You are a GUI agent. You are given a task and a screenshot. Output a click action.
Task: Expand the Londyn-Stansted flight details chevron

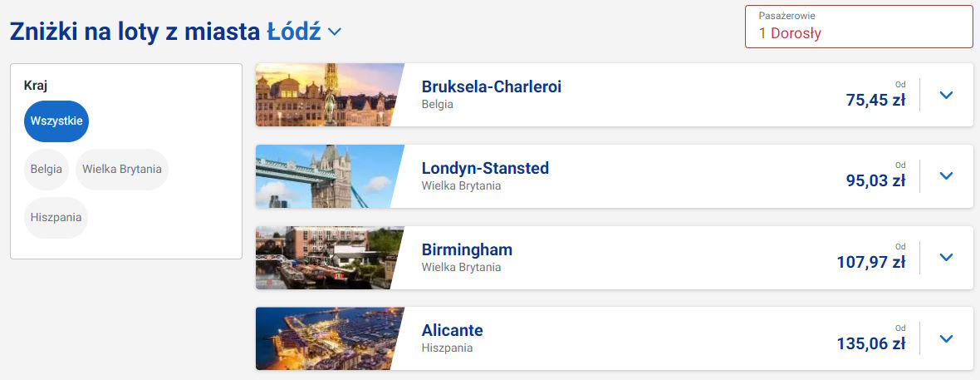click(945, 176)
